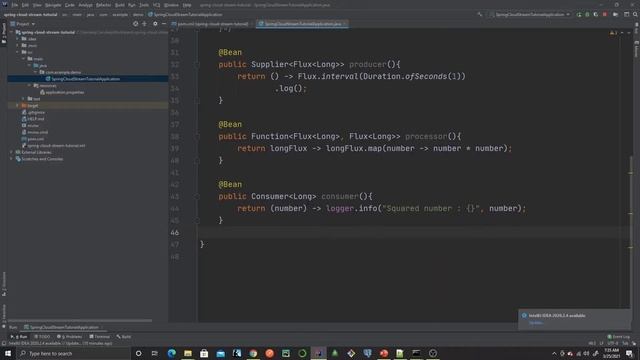
Task: Click terminal icon in Windows taskbar
Action: (416, 353)
